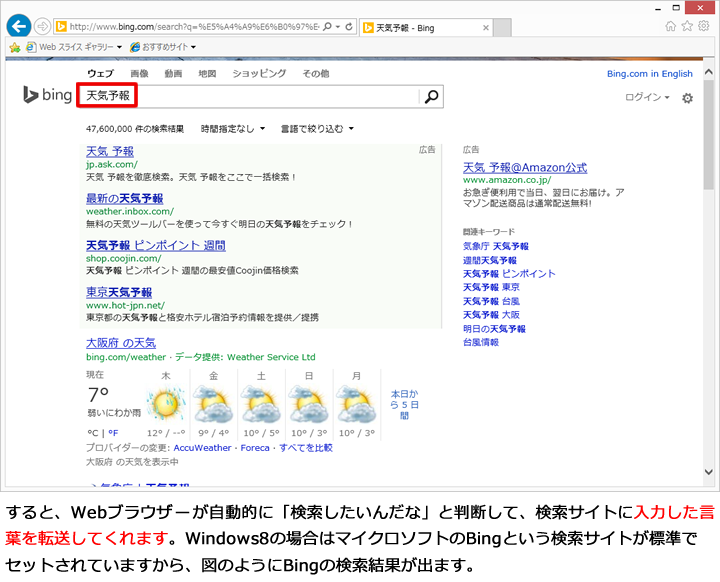
Task: Open 大阪府 の天気 result link
Action: coord(121,343)
